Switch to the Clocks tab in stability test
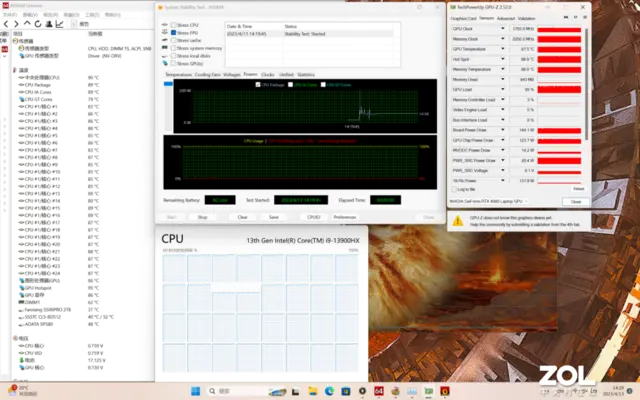 (268, 74)
